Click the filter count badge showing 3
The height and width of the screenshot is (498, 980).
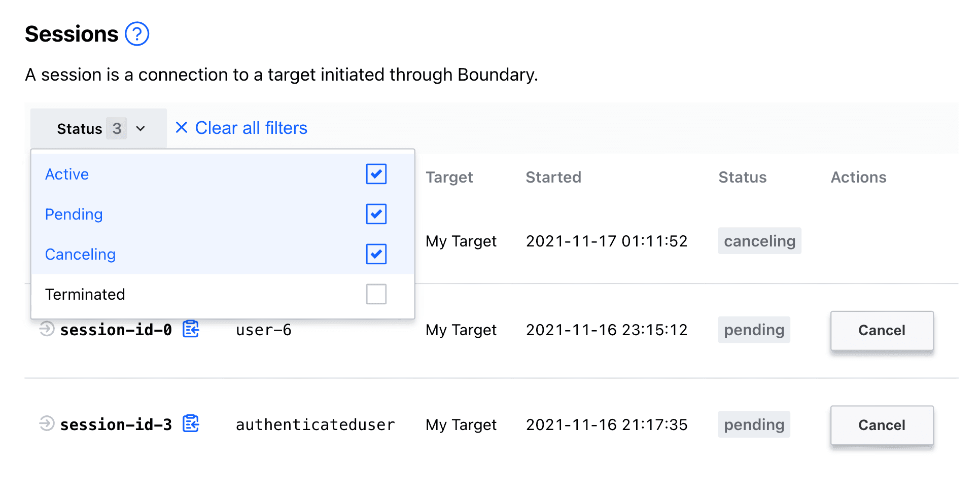pos(117,128)
